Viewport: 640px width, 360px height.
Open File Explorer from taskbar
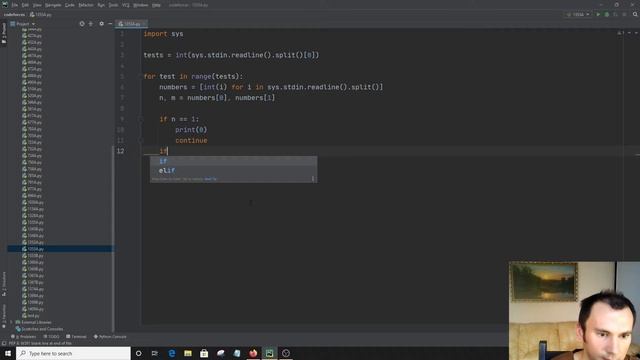(x=188, y=353)
